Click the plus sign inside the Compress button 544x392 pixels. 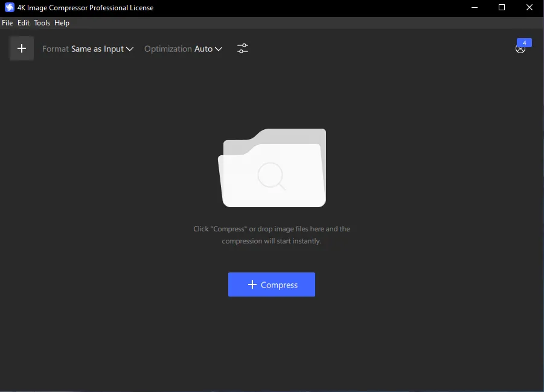(252, 284)
